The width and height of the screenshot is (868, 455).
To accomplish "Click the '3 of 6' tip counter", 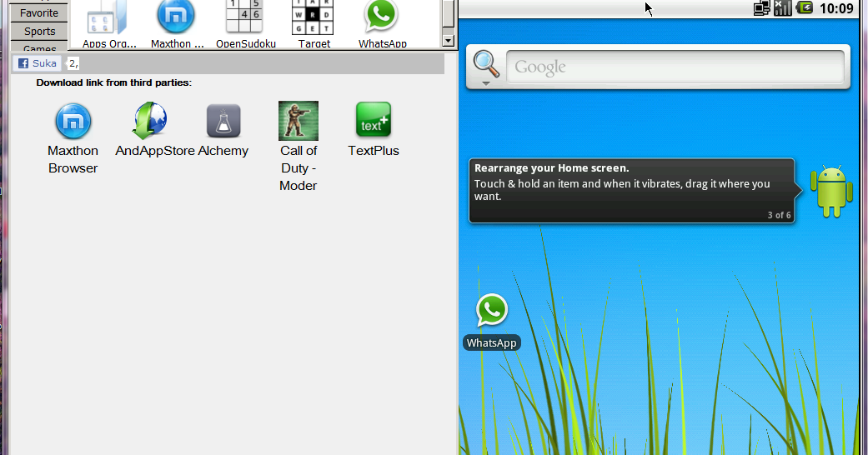I will 779,215.
